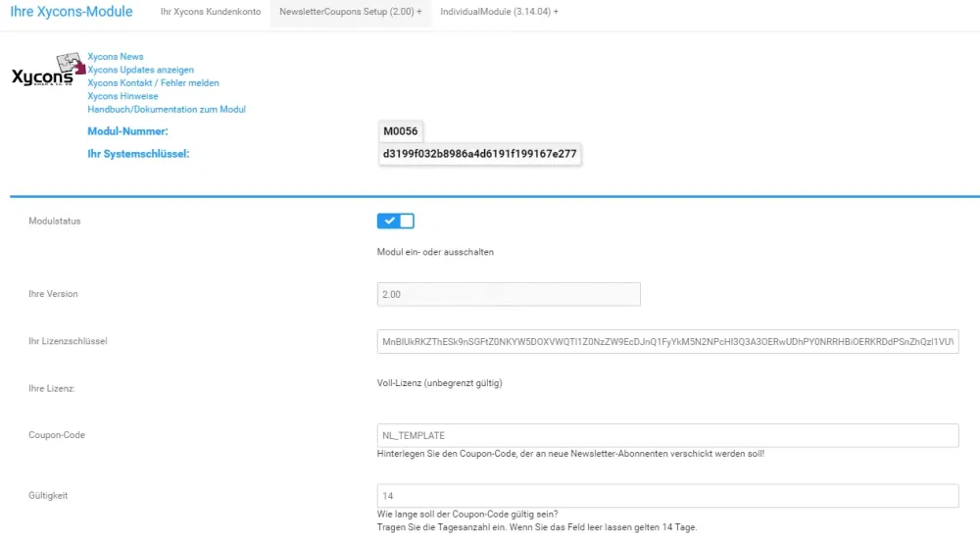Toggle the Modulstatus switch

tap(395, 221)
